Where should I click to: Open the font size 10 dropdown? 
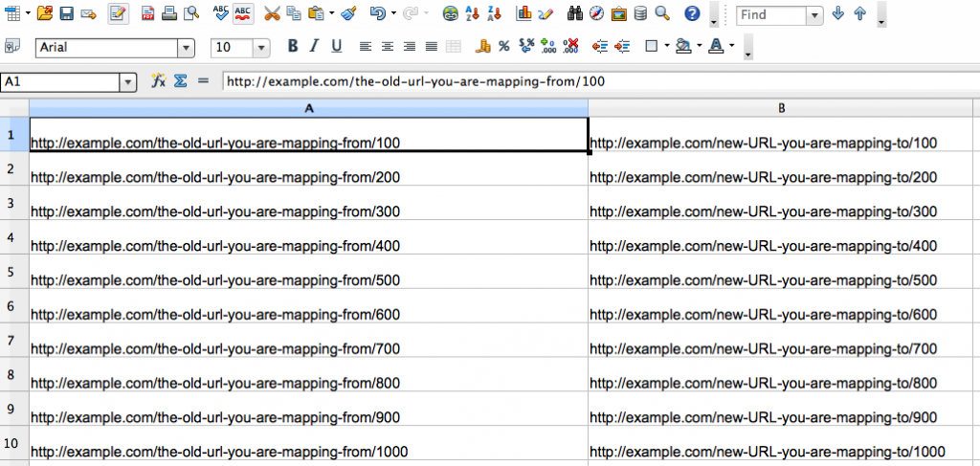pos(261,48)
